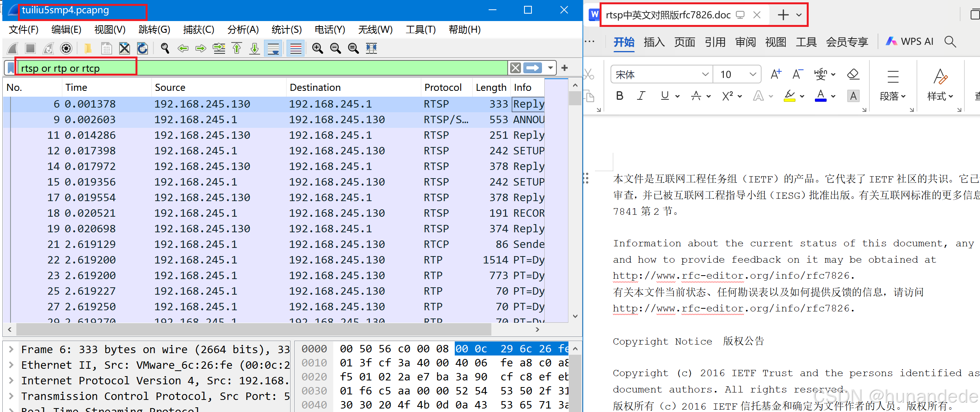Jump to the last packet
Viewport: 980px width, 412px height.
255,48
